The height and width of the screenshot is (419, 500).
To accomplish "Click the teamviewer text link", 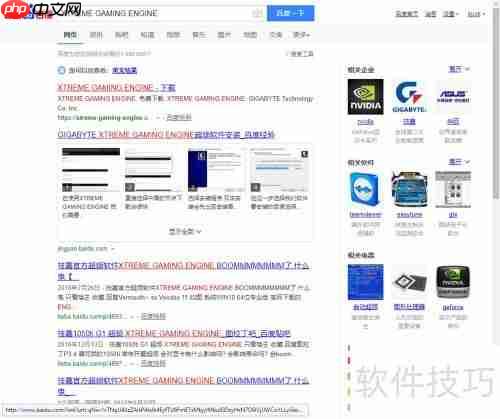I will point(365,215).
